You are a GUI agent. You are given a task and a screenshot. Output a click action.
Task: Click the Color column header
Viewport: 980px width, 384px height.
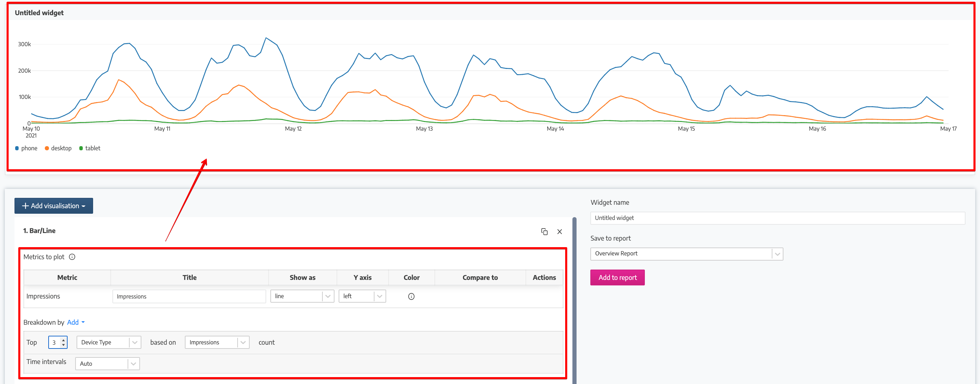(411, 277)
